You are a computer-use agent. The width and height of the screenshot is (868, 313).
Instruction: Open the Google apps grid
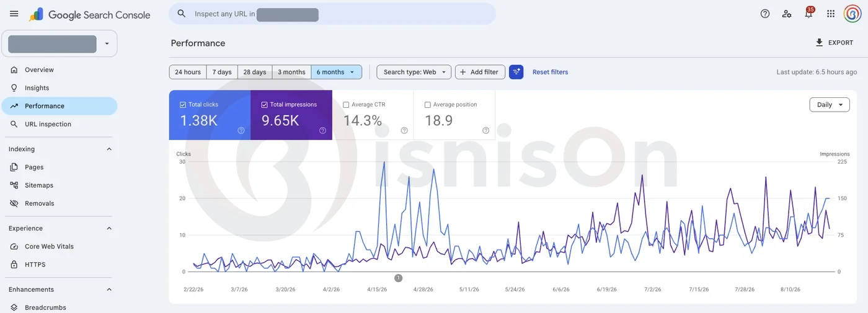coord(831,14)
